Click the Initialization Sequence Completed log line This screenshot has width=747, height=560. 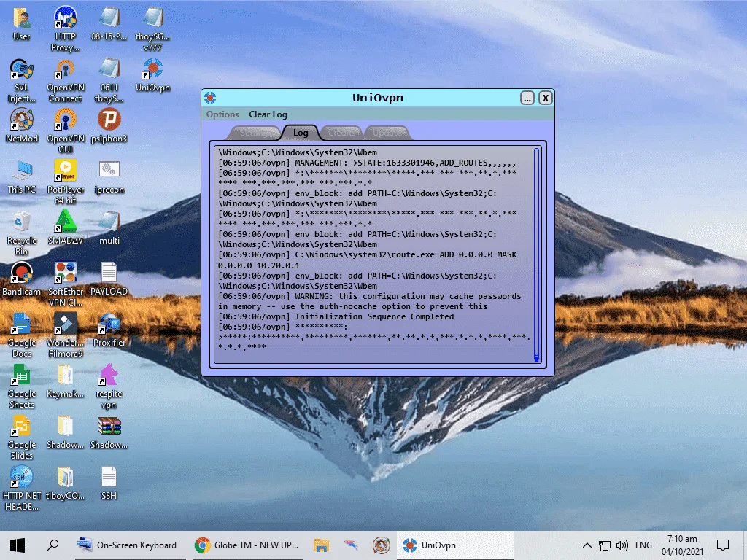[336, 316]
